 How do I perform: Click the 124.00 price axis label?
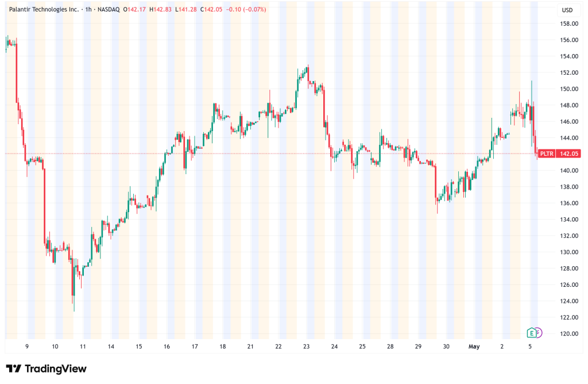pyautogui.click(x=569, y=301)
